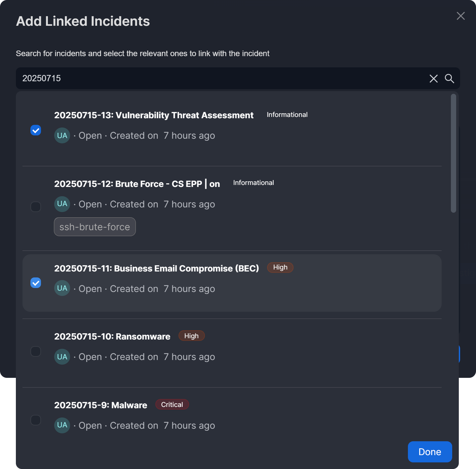The image size is (476, 469).
Task: Tick the 20250715-9 Malware checkbox
Action: [x=36, y=420]
